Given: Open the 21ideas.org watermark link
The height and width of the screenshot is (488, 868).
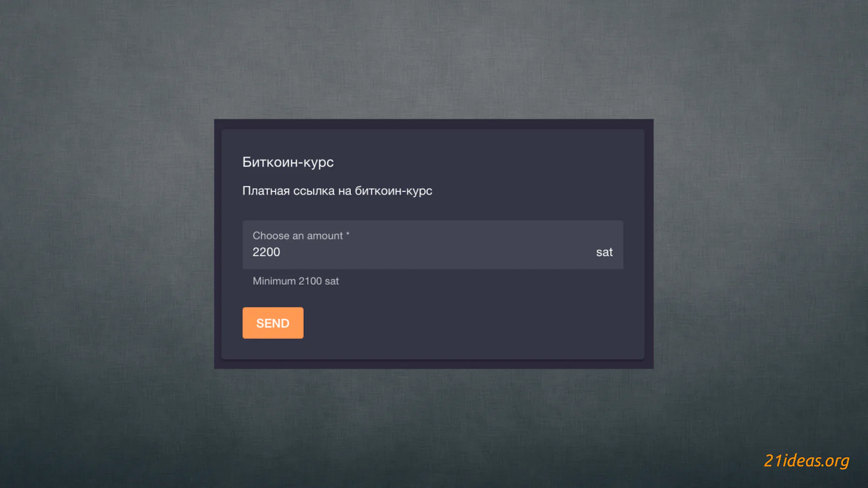Looking at the screenshot, I should tap(807, 460).
